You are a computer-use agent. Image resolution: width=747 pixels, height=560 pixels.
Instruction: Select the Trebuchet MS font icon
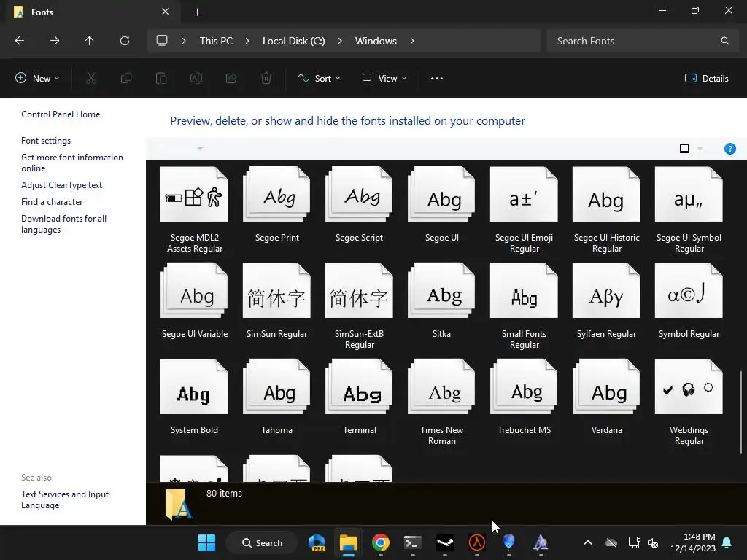524,386
